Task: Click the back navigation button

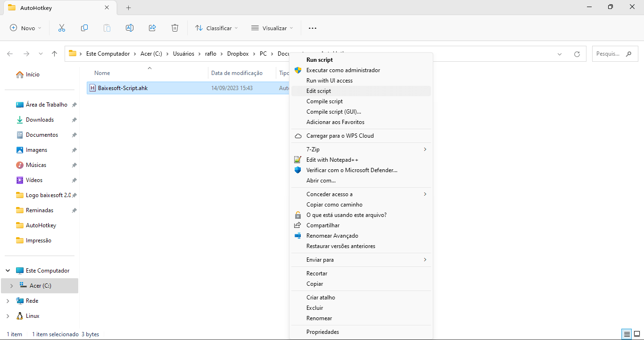Action: pos(9,53)
